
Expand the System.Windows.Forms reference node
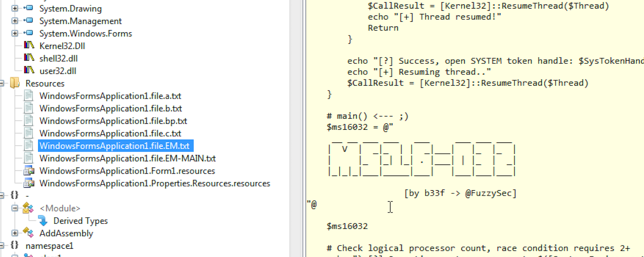tap(15, 33)
